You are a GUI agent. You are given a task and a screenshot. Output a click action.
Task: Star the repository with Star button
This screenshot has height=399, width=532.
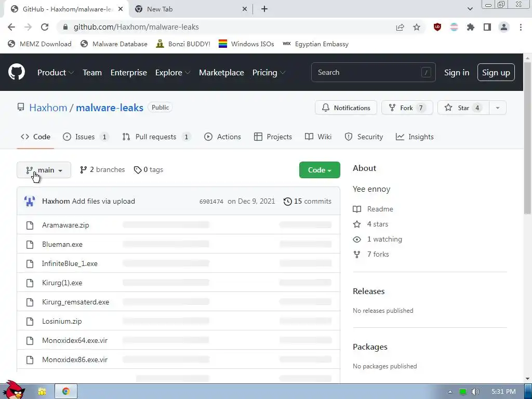(x=463, y=108)
